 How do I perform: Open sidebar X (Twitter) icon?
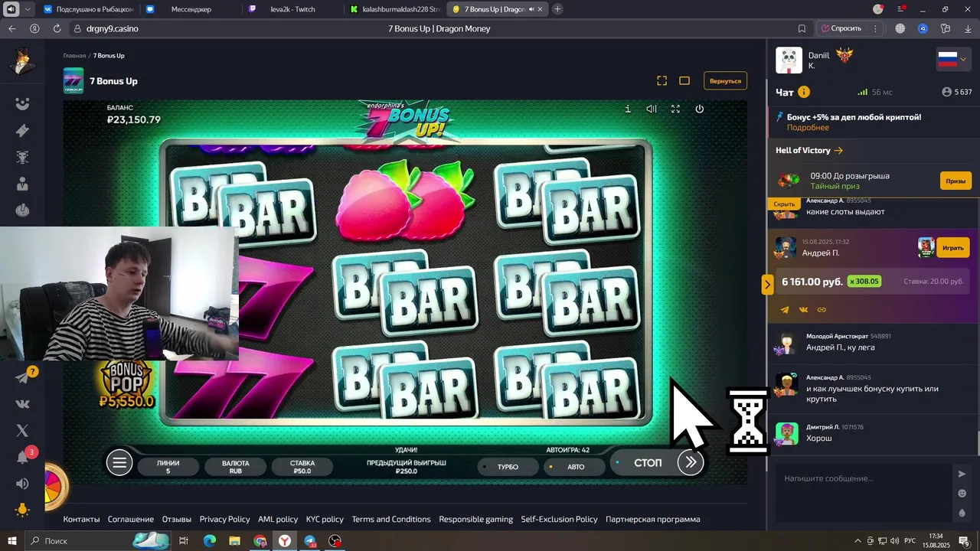[23, 431]
